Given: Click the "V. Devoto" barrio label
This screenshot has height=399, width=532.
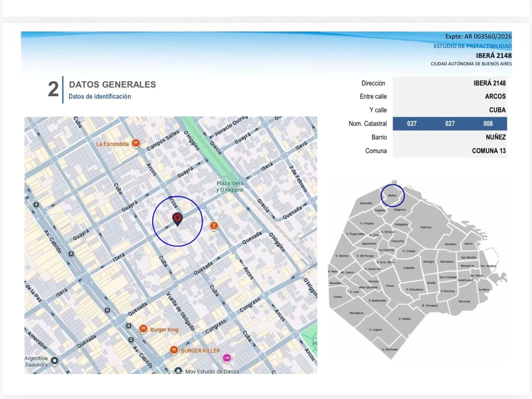Looking at the screenshot, I should coord(342,256).
